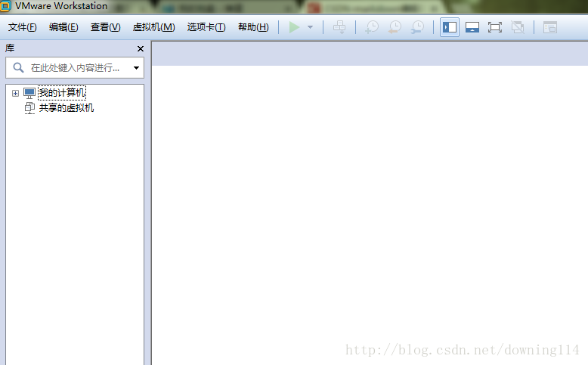Image resolution: width=588 pixels, height=365 pixels.
Task: Click the take snapshot clock icon
Action: click(x=372, y=27)
